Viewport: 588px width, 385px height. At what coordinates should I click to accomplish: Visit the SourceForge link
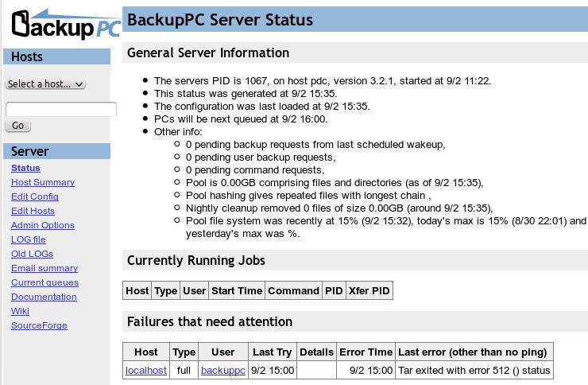pyautogui.click(x=39, y=325)
